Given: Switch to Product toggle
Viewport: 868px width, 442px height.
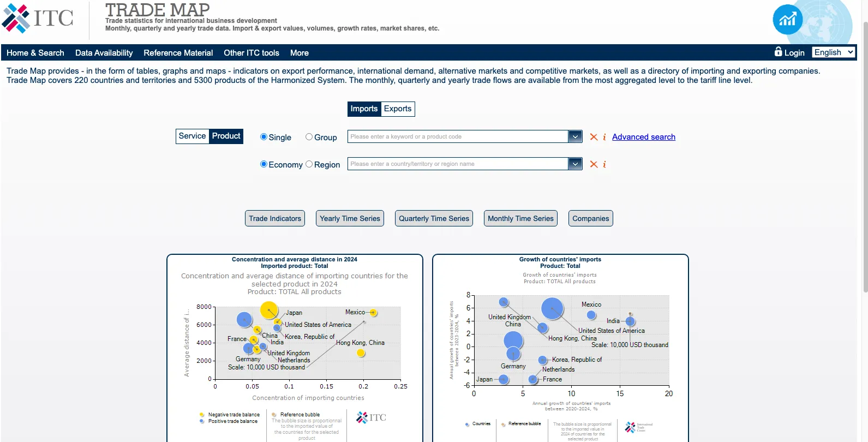Looking at the screenshot, I should pyautogui.click(x=226, y=136).
